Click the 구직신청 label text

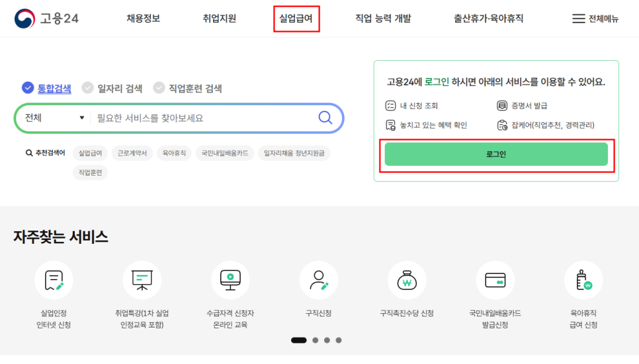[319, 313]
